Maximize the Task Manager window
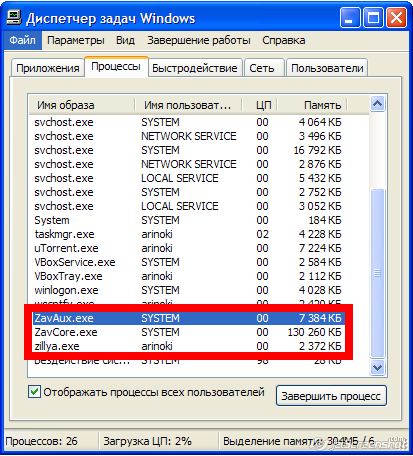 (x=373, y=17)
